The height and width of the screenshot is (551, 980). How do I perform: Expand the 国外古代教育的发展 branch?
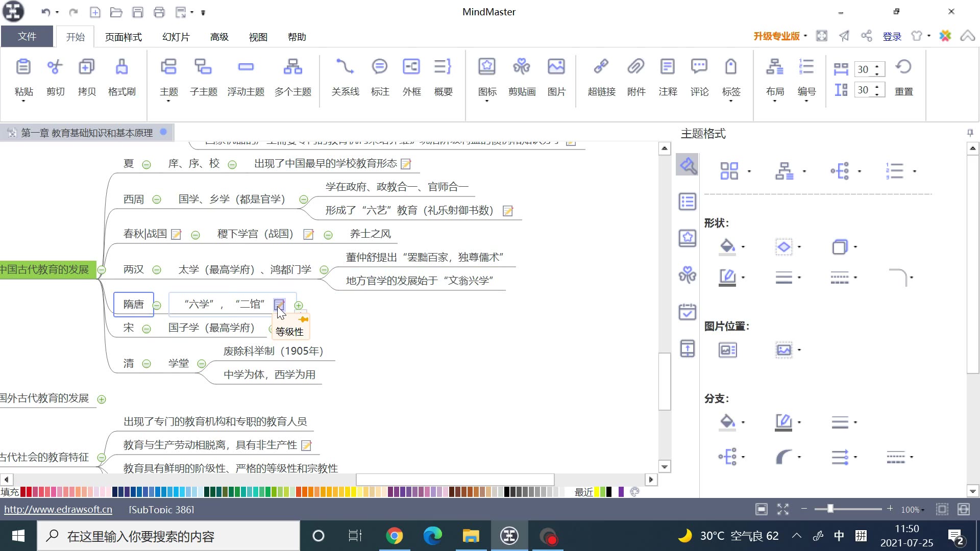point(102,399)
